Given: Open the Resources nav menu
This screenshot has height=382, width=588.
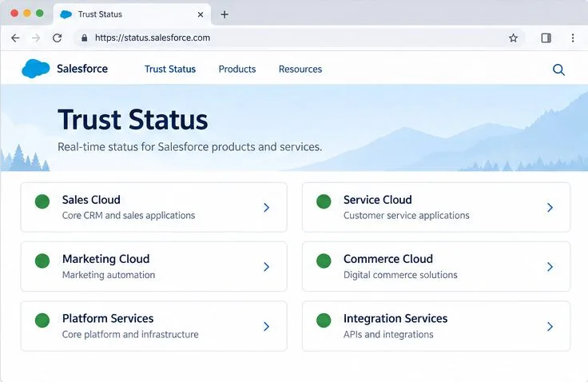Looking at the screenshot, I should click(x=300, y=69).
